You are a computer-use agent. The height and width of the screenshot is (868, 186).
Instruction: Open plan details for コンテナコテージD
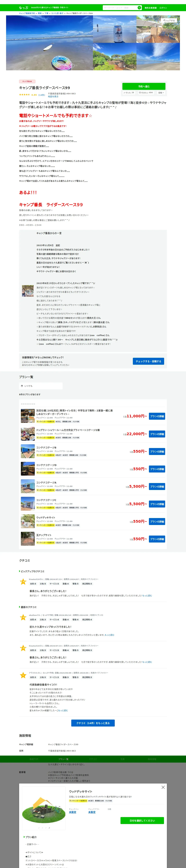(157, 469)
